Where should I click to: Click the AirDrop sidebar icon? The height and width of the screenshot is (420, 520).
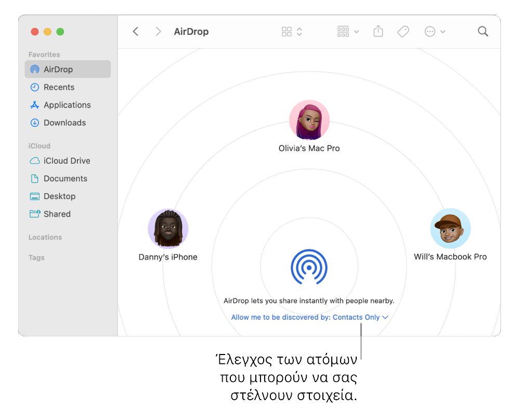point(35,69)
